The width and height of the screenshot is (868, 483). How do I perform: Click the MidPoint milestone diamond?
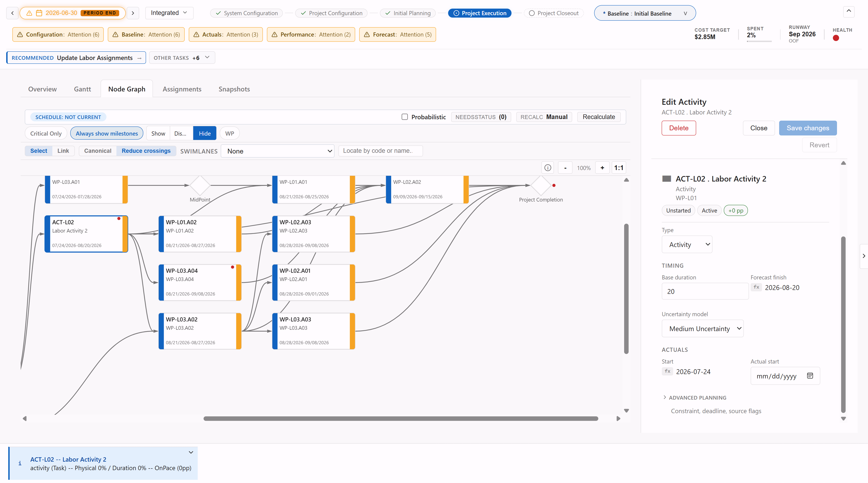point(200,185)
